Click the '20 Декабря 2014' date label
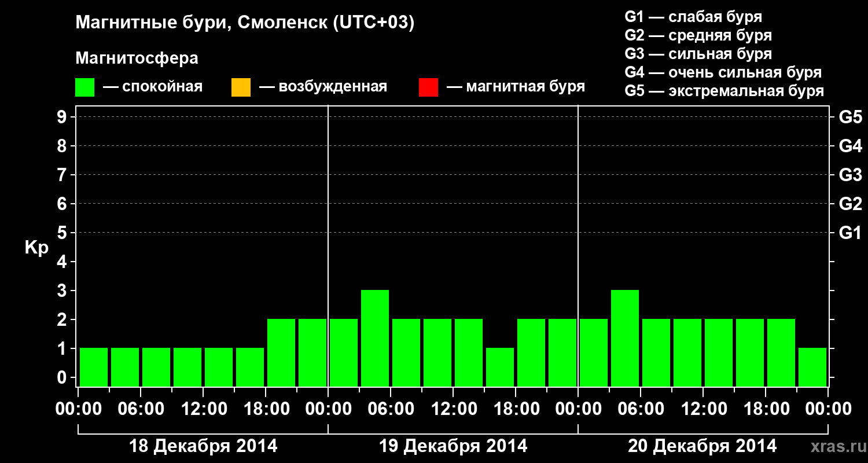 point(703,446)
